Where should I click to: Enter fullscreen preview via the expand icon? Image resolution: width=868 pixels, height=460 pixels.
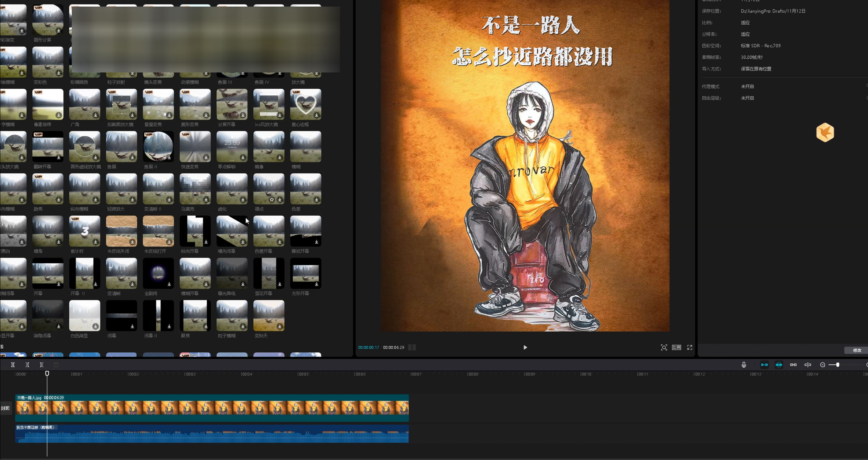690,348
